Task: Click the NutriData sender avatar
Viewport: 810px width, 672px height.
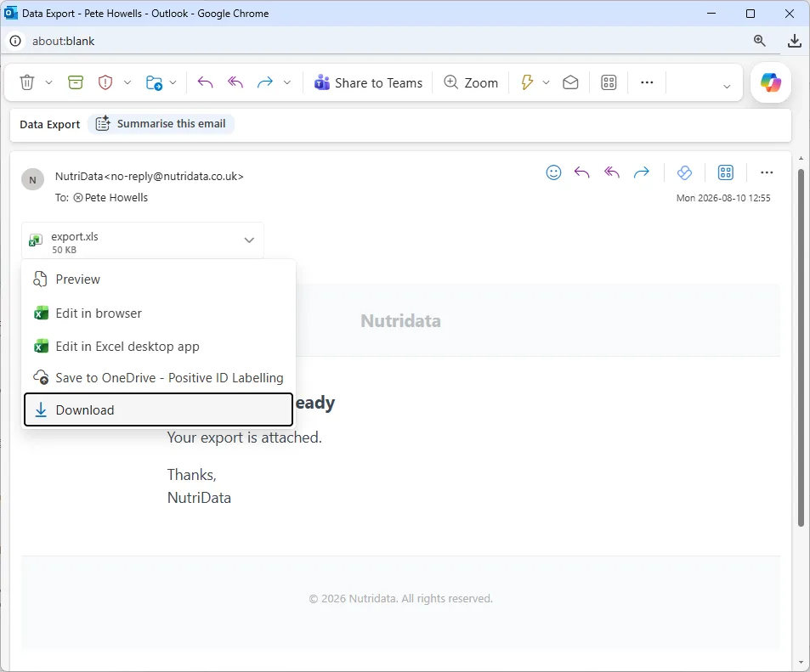Action: [32, 180]
